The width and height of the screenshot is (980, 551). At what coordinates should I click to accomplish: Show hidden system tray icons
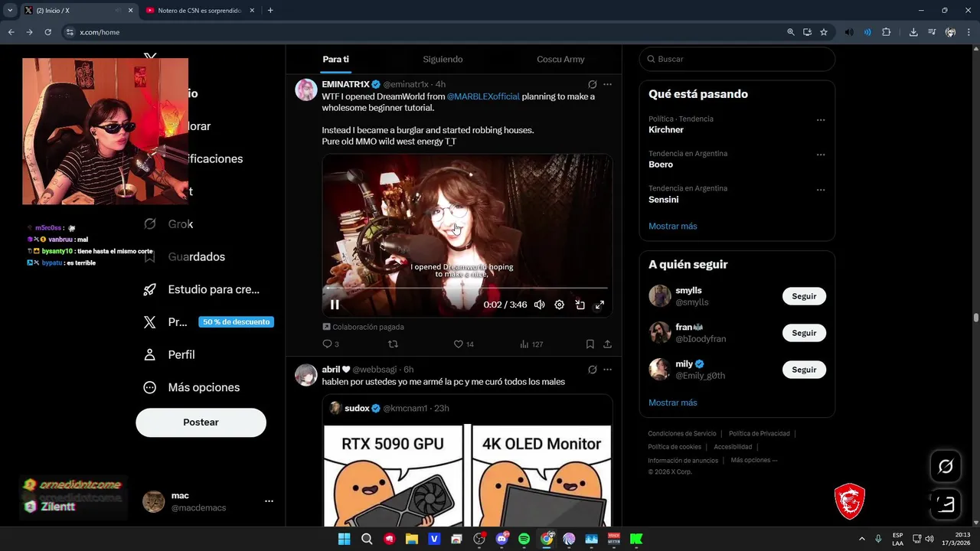coord(862,540)
